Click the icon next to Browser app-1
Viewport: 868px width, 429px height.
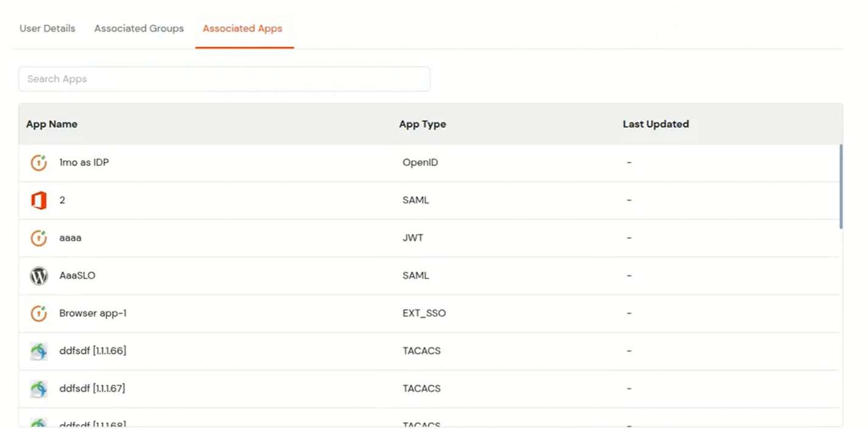pos(39,314)
